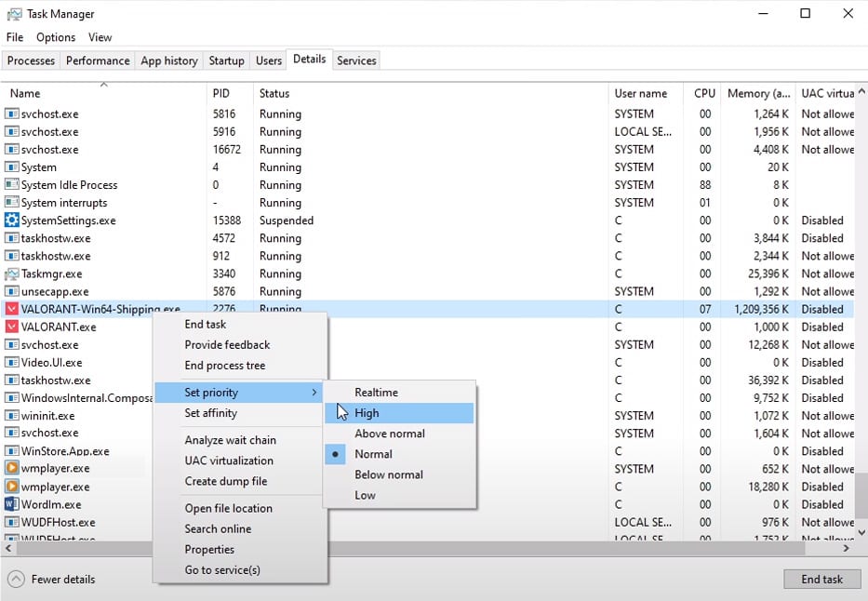Click the SystemSettings.exe gear icon

click(x=12, y=220)
